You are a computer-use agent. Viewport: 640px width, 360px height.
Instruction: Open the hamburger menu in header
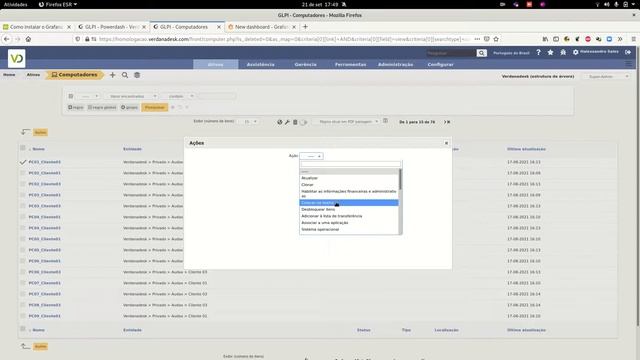pos(629,64)
